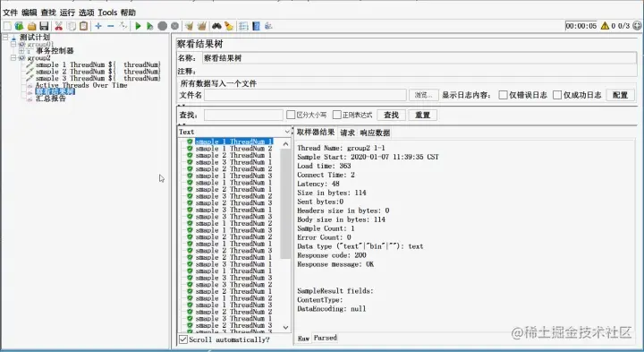Click the 查找 search text field
The image size is (644, 352).
point(243,115)
